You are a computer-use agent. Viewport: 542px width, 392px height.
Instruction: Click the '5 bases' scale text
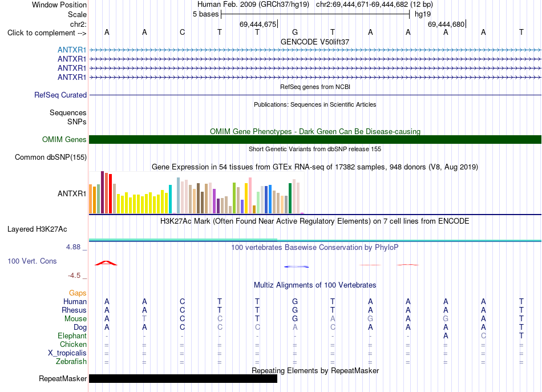pos(205,14)
